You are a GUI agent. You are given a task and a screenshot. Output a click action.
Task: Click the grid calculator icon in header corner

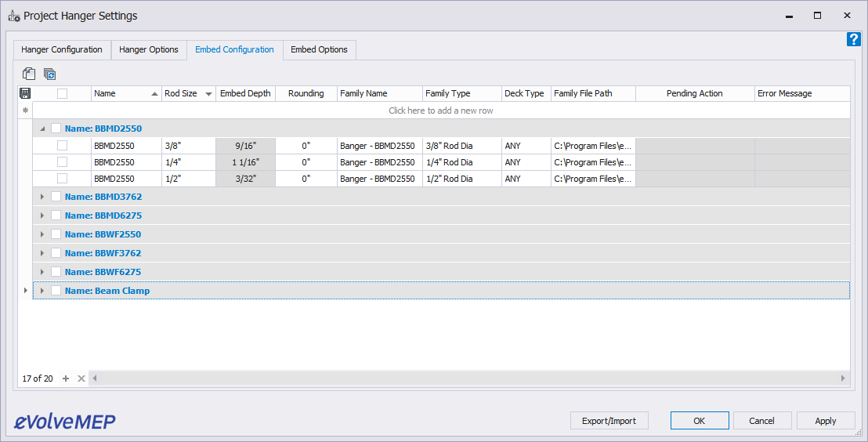25,93
